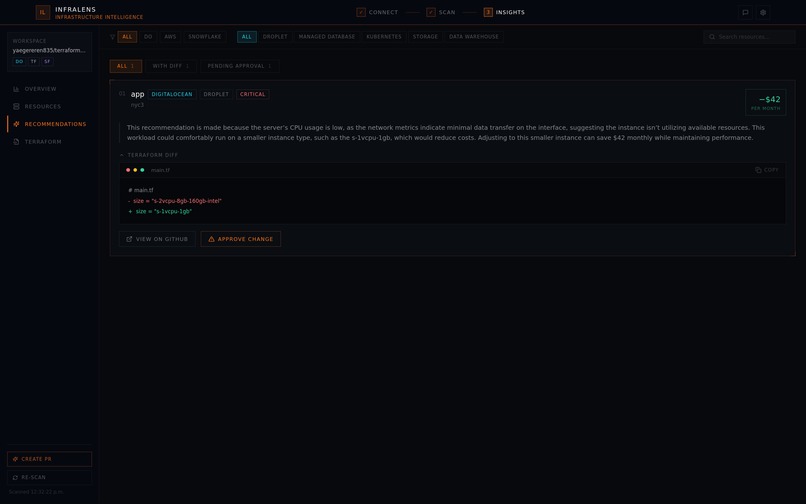Screen dimensions: 806x504
Task: Filter resource type by Storage
Action: pyautogui.click(x=425, y=37)
